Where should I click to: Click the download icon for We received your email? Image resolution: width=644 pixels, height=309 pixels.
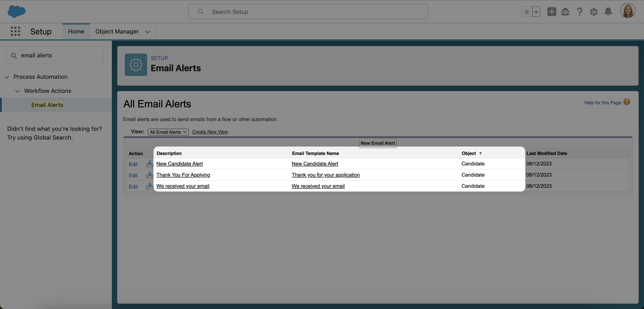point(150,186)
